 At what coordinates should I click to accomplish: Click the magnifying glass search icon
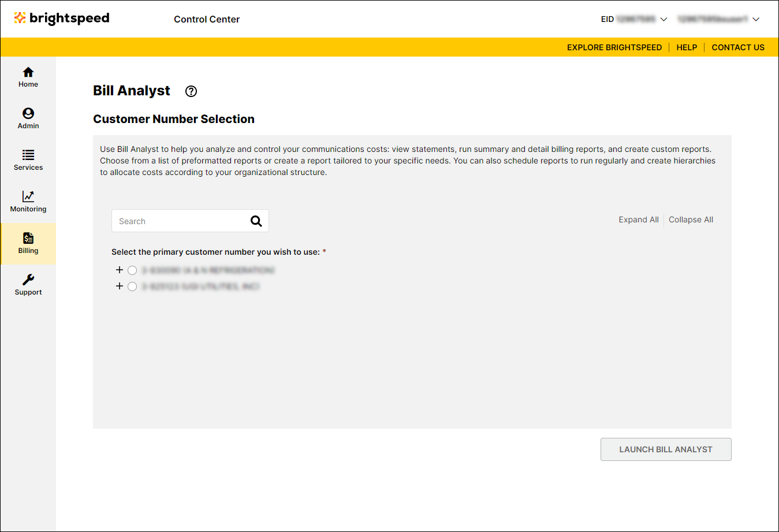coord(256,221)
